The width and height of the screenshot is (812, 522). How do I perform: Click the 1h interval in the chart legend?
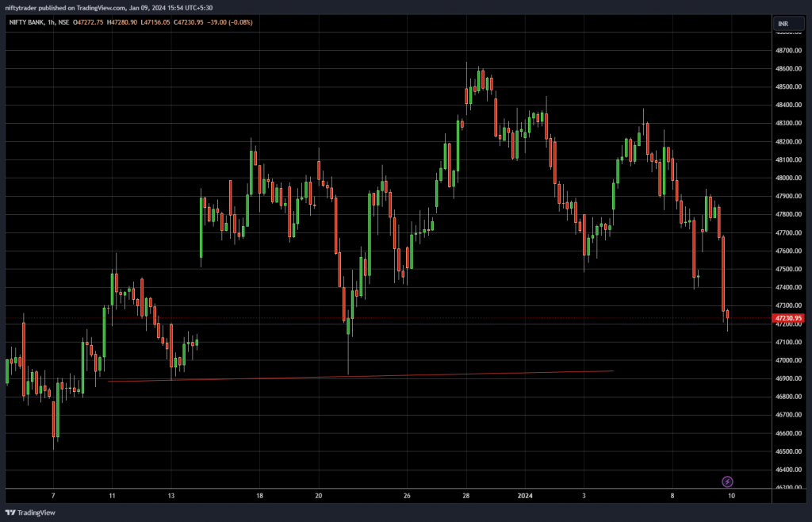point(52,23)
